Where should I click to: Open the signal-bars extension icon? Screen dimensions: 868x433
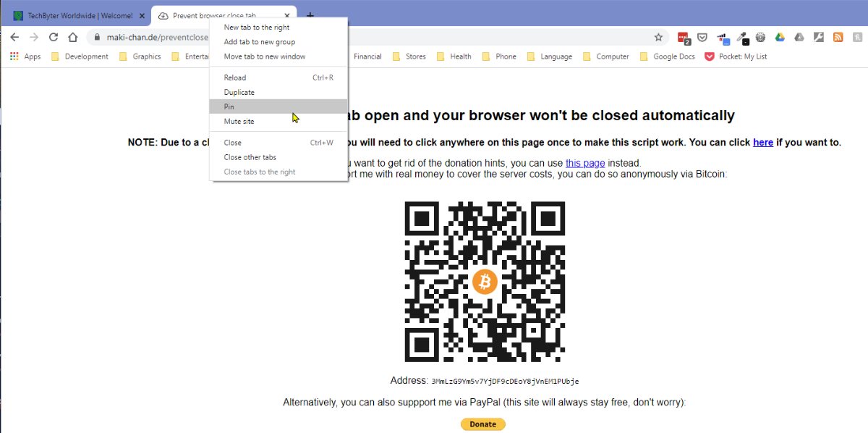tap(723, 38)
